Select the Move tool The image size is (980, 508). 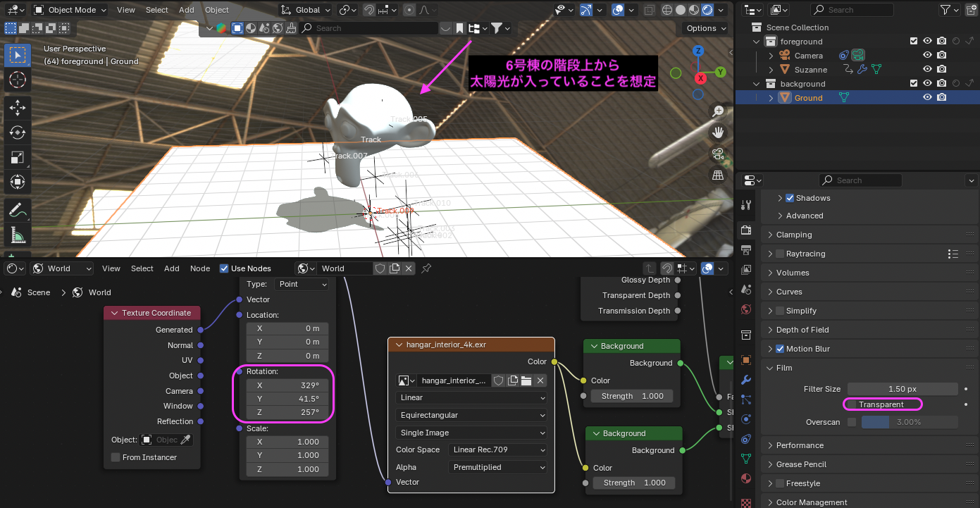click(18, 108)
